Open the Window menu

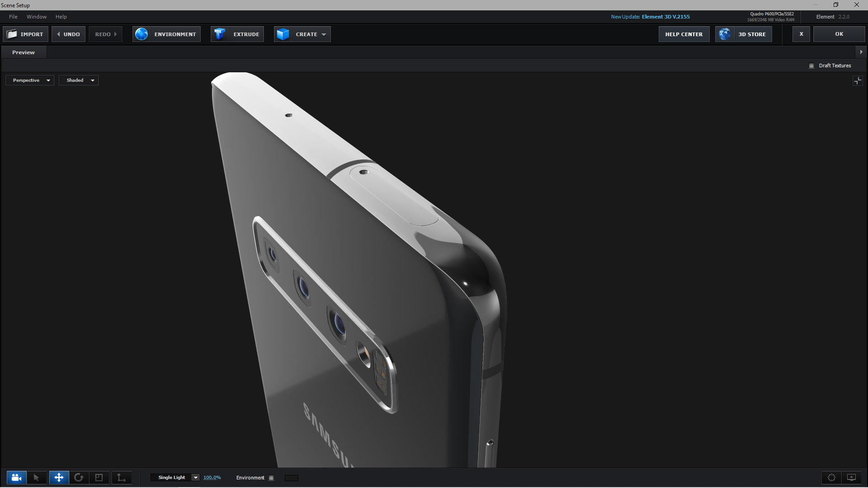tap(36, 17)
